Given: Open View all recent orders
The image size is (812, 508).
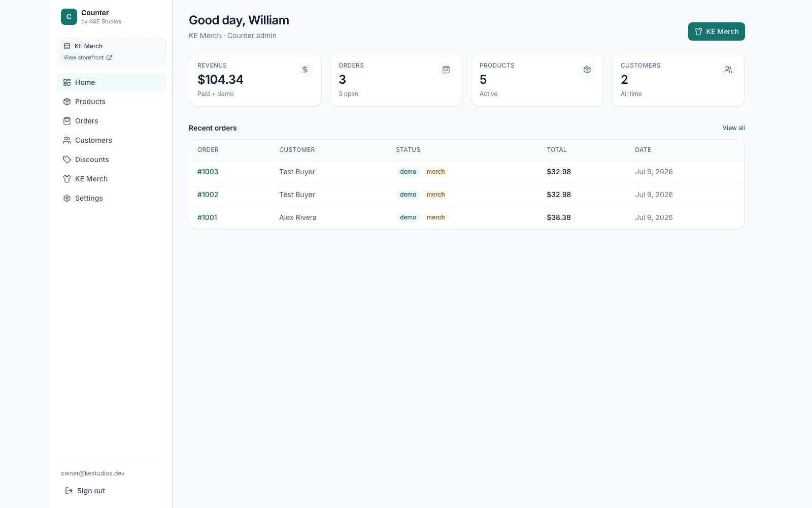Looking at the screenshot, I should coord(733,128).
